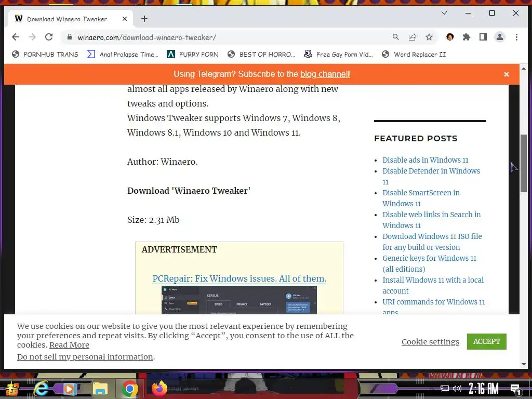Expand the tab search chevron
532x399 pixels.
click(444, 13)
